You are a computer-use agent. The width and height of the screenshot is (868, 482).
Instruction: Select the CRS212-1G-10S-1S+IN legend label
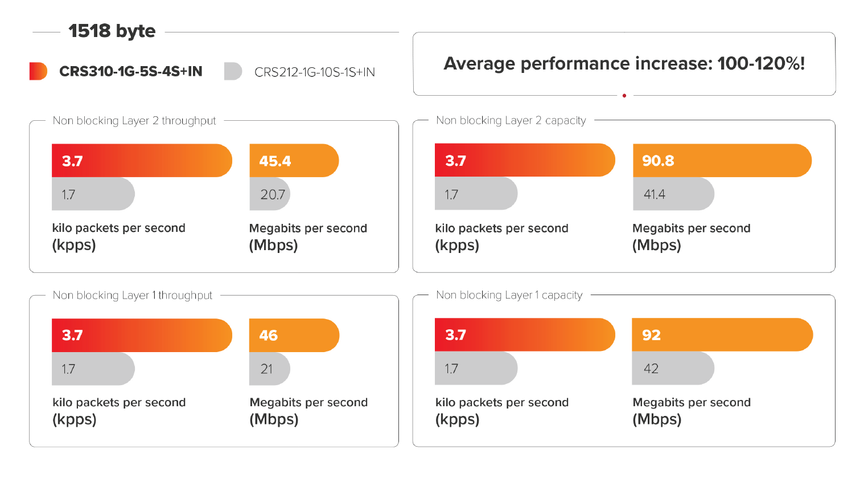tap(314, 72)
